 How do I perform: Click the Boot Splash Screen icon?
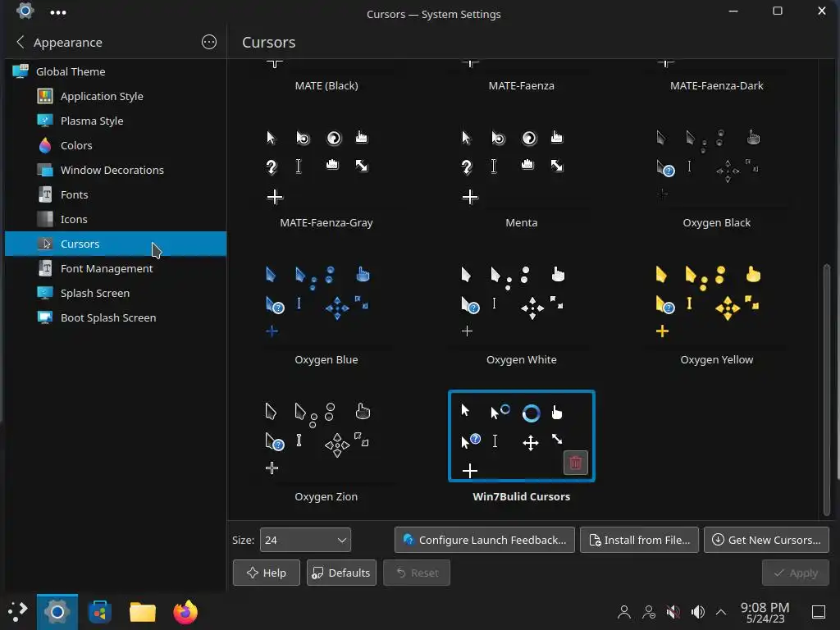coord(45,318)
